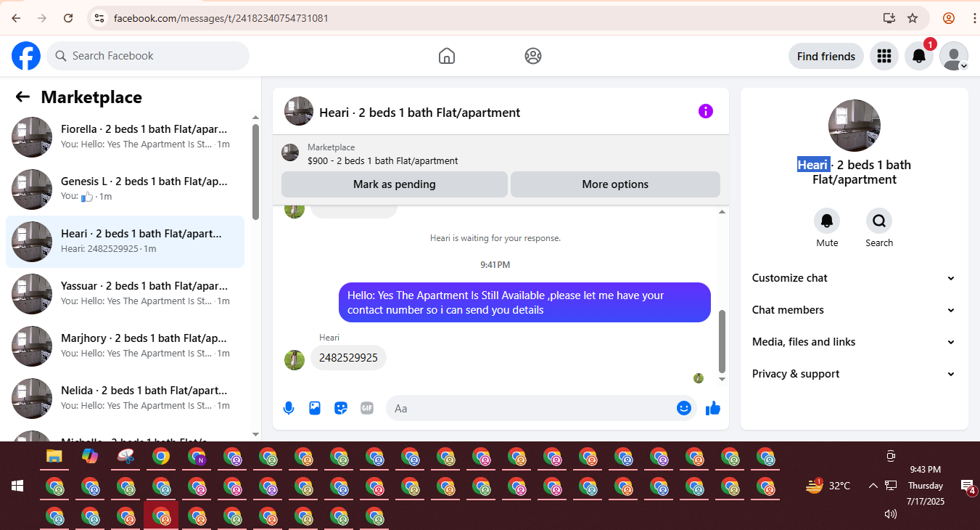Open the Facebook menu grid icon
This screenshot has width=980, height=530.
884,56
